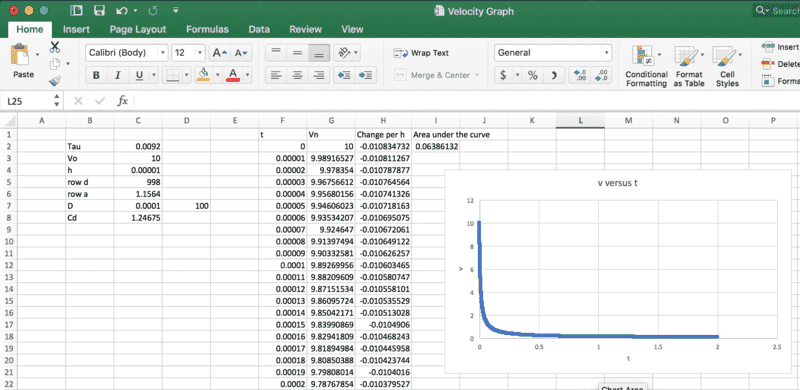Toggle Wrap Text
This screenshot has height=390, width=800.
(x=422, y=53)
